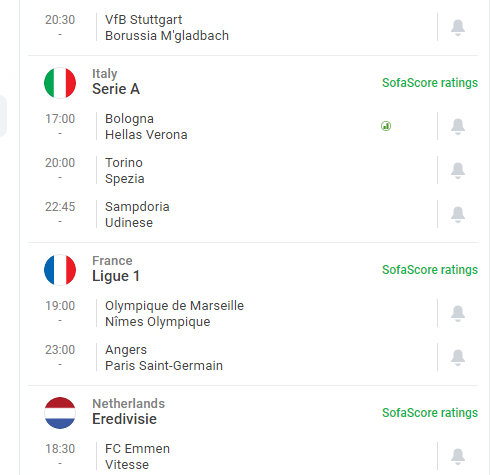Click the Netherlands flag icon
490x475 pixels.
pyautogui.click(x=60, y=413)
